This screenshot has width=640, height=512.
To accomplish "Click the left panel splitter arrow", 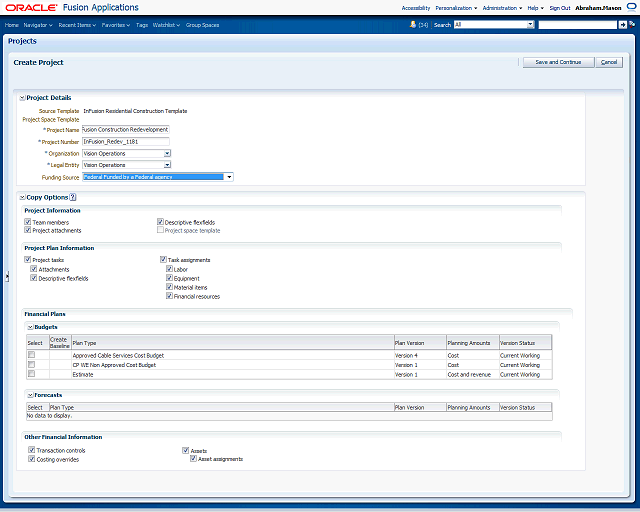I will coord(6,277).
